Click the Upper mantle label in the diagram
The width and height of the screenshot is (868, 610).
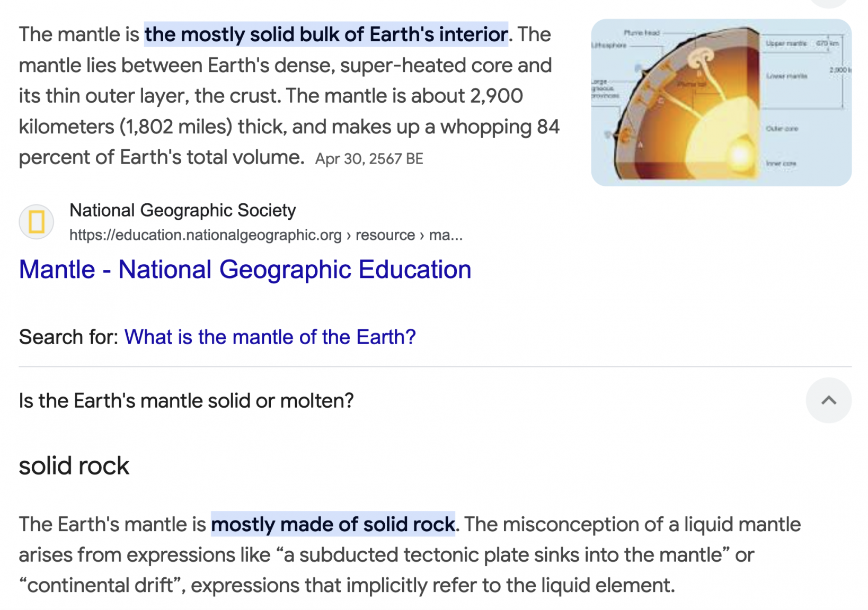tap(786, 43)
